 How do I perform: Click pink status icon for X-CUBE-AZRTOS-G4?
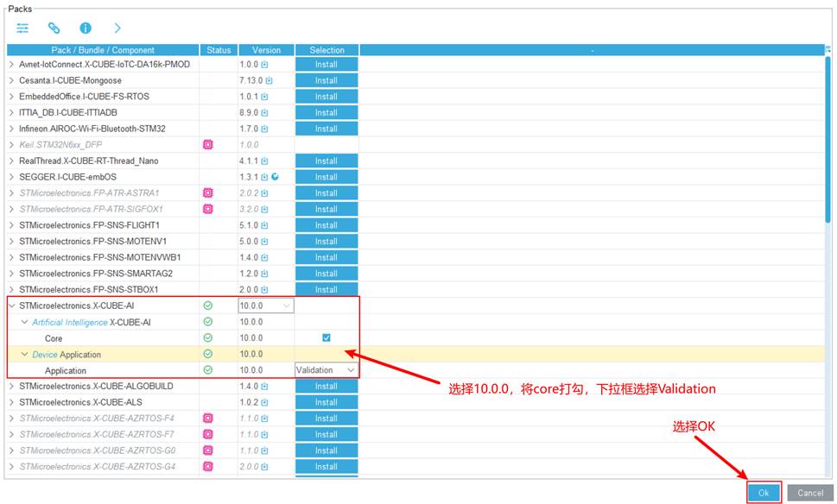[208, 466]
